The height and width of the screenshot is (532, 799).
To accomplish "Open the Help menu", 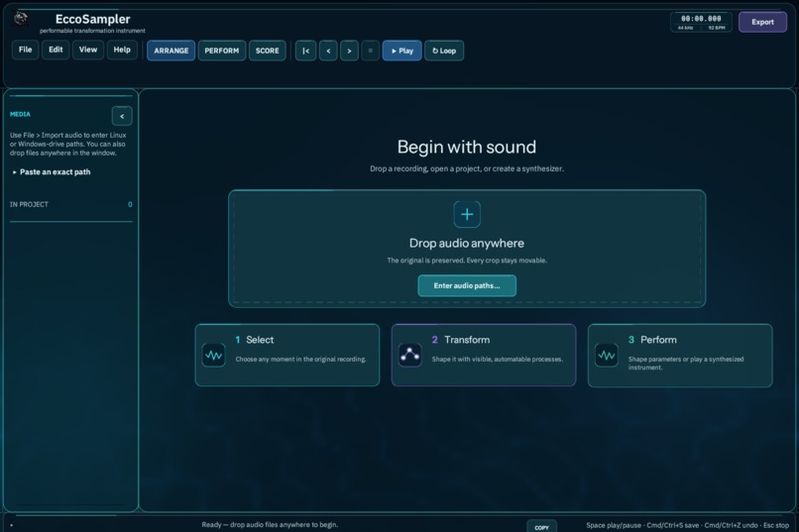I will point(122,50).
